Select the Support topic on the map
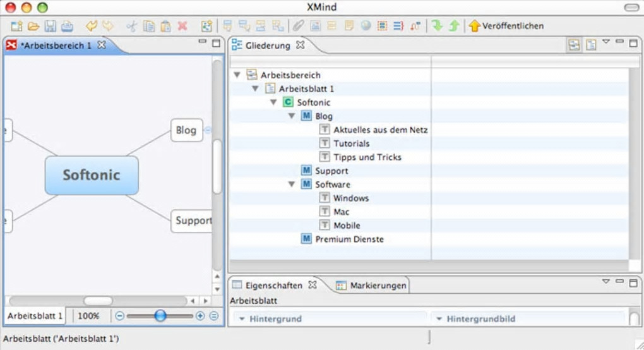The image size is (644, 350). click(x=192, y=221)
